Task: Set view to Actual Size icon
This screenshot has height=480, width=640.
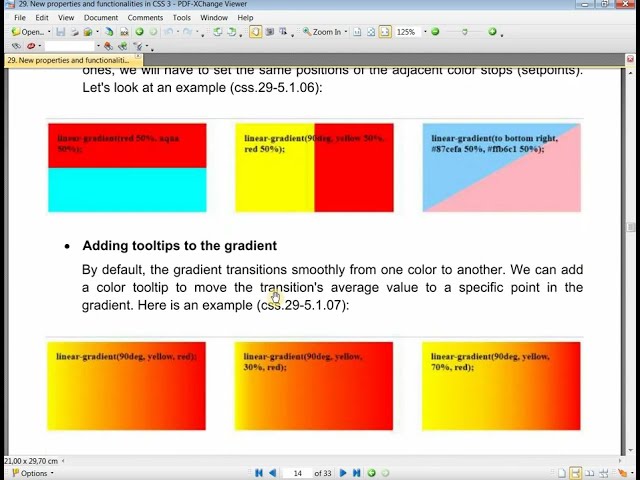Action: (357, 32)
